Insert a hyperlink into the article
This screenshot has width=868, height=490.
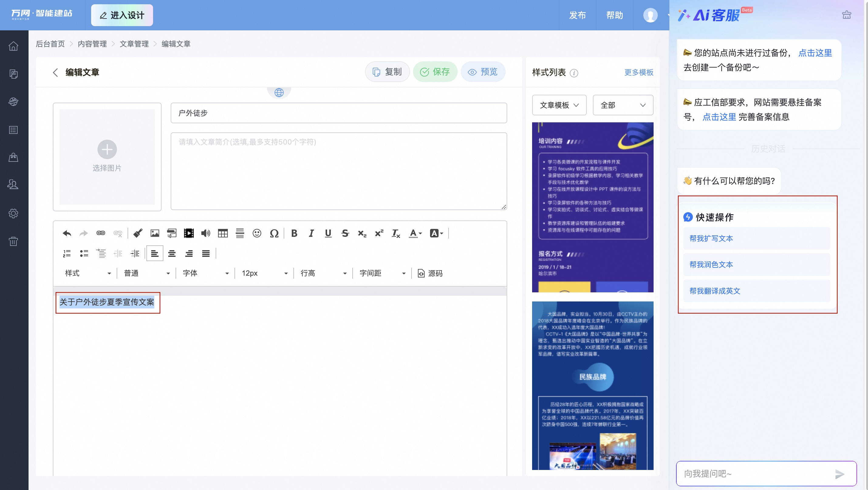point(101,233)
